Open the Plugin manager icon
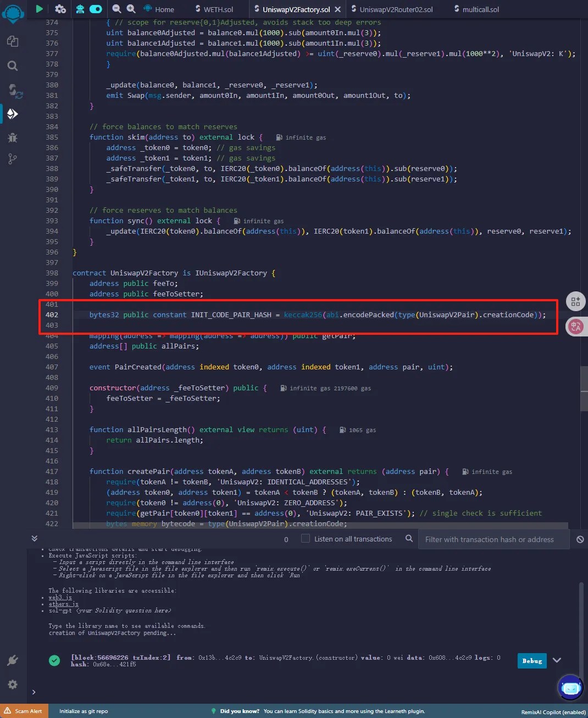588x718 pixels. [13, 660]
